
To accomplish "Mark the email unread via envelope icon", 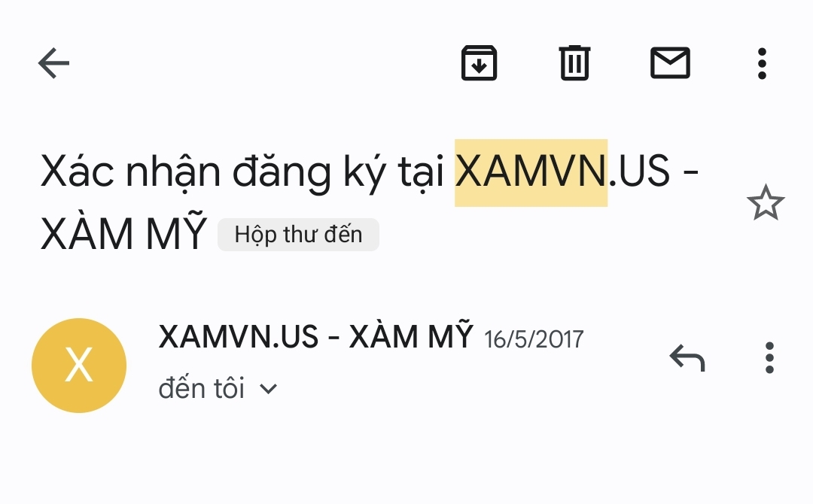I will coord(670,62).
